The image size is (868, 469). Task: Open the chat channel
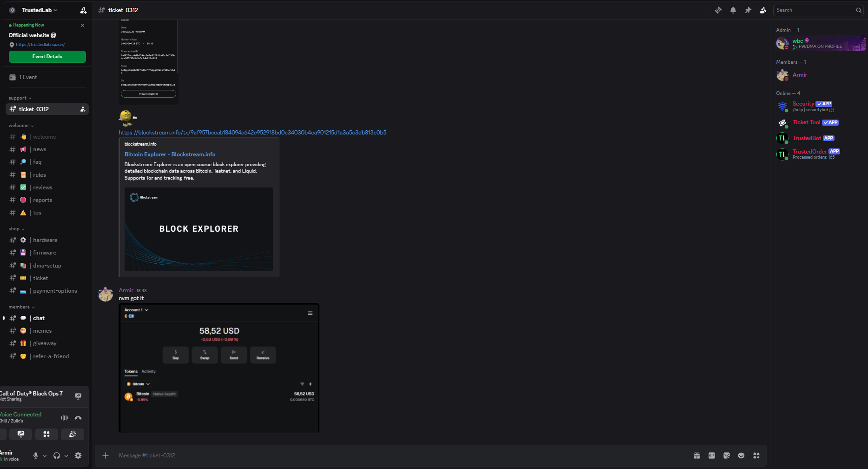47,318
